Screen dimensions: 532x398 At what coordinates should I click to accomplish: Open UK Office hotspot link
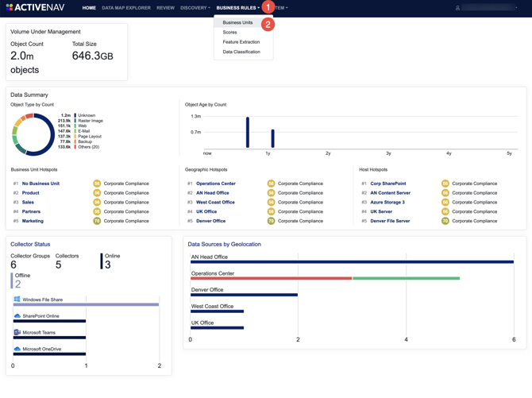tap(206, 211)
